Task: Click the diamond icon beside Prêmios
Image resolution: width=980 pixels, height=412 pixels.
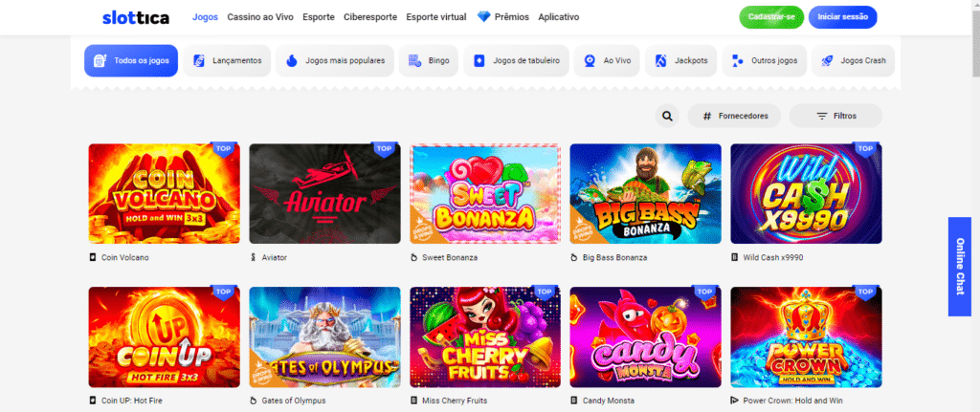Action: (x=483, y=17)
